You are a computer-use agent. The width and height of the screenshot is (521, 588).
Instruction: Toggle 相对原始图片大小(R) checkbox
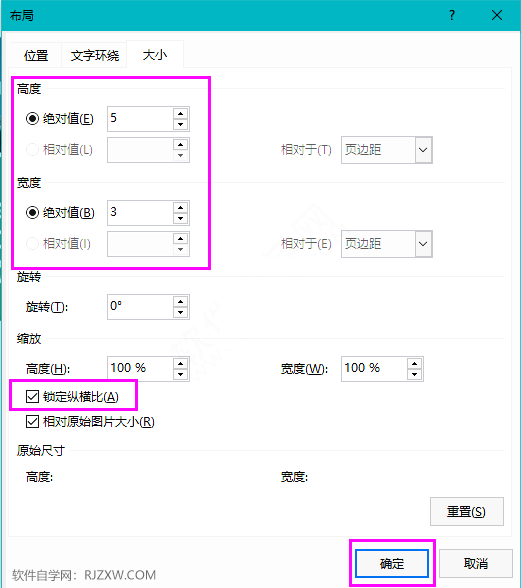pos(32,422)
